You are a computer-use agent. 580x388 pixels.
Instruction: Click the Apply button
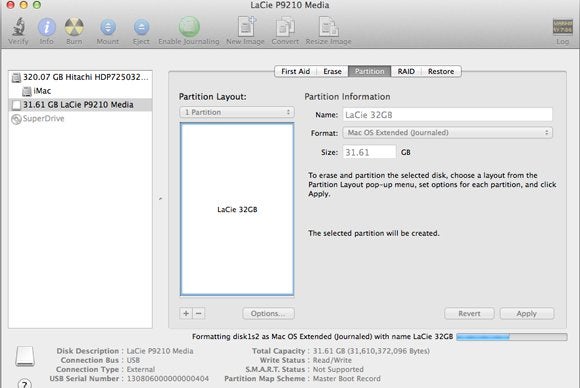527,313
